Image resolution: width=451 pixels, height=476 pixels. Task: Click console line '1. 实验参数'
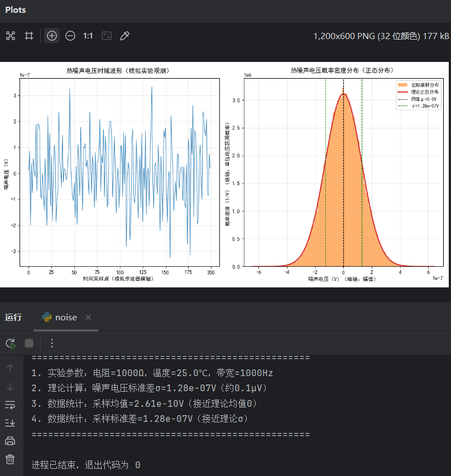click(152, 373)
